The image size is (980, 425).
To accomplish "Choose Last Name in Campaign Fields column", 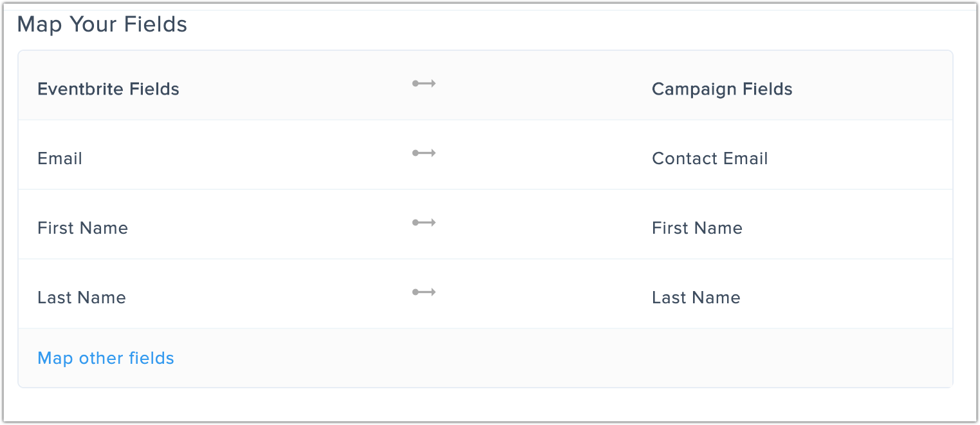I will click(x=696, y=297).
